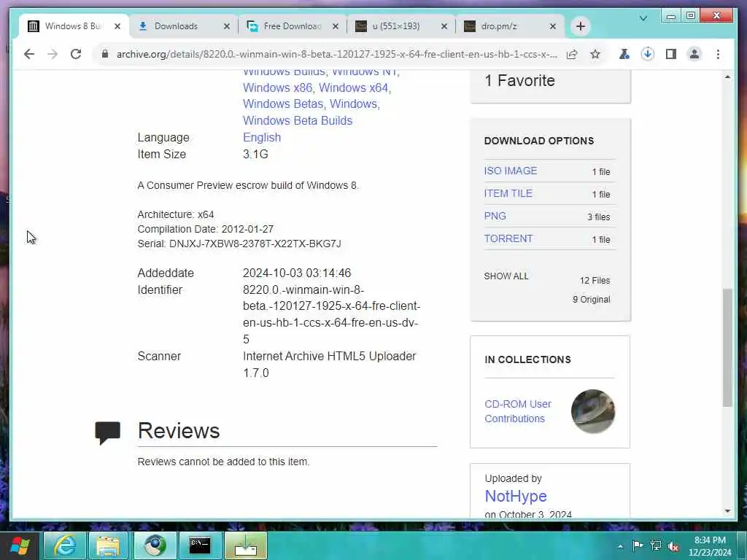The width and height of the screenshot is (747, 560).
Task: Open uploader NotHype's profile
Action: [516, 496]
